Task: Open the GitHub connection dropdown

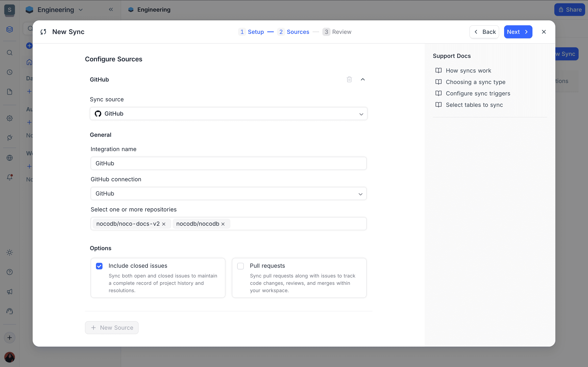Action: (x=228, y=193)
